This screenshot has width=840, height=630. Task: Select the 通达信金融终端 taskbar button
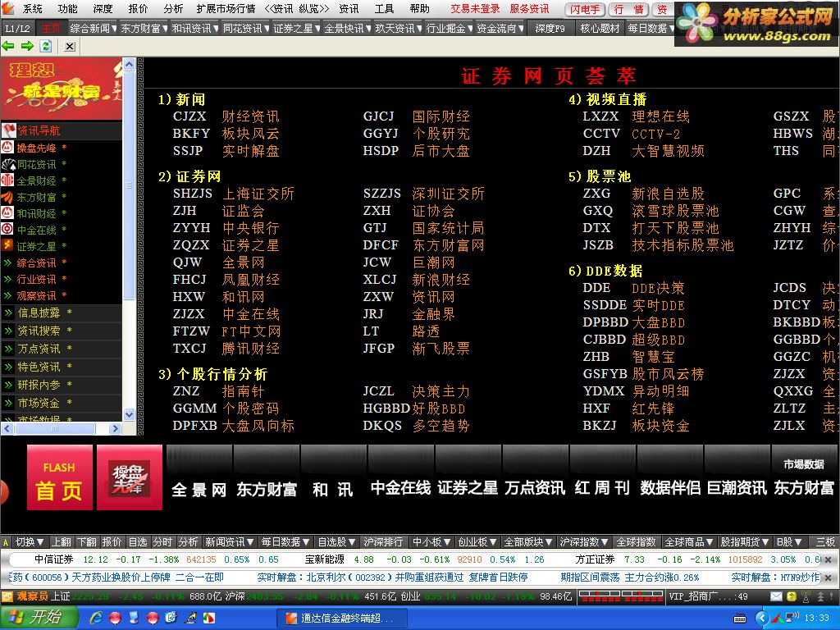340,619
